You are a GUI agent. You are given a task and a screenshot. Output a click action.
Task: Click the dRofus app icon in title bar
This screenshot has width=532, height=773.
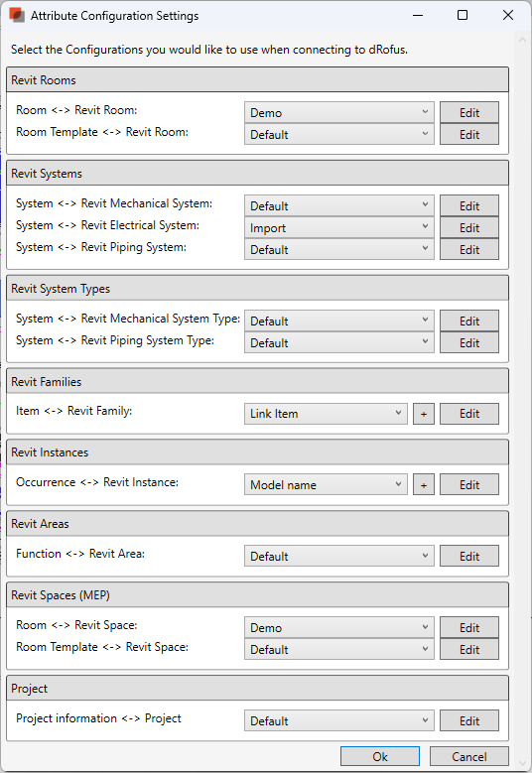tap(17, 15)
